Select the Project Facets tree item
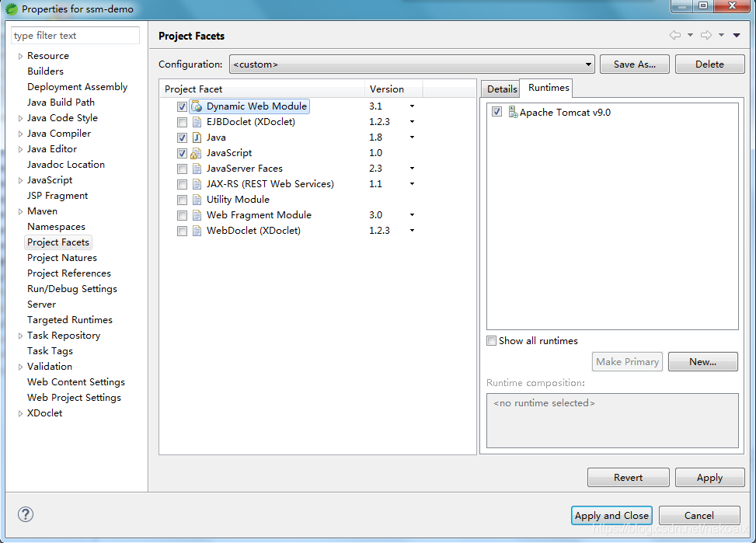 point(57,242)
